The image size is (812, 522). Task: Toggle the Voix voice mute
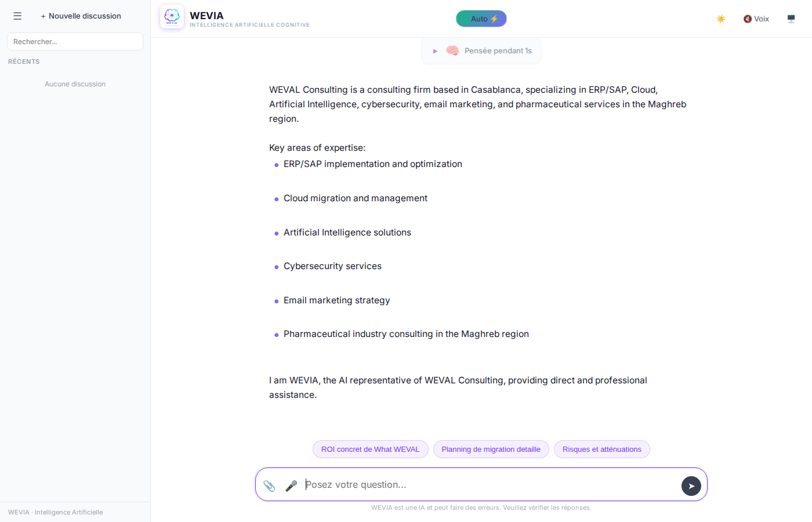click(x=756, y=19)
